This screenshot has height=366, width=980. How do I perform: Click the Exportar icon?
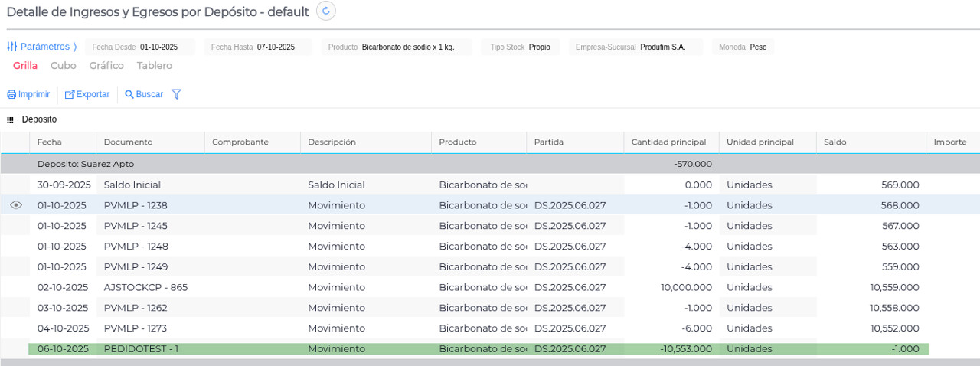click(x=70, y=94)
